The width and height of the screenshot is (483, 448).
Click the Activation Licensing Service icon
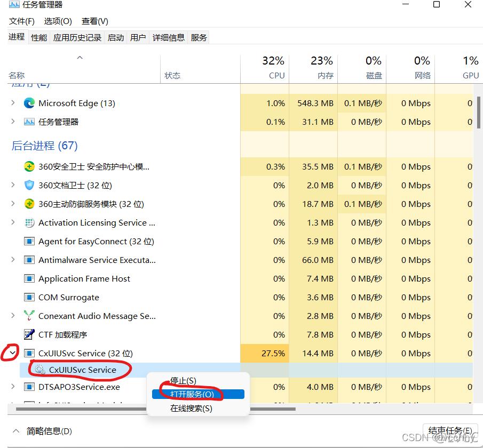[x=29, y=222]
